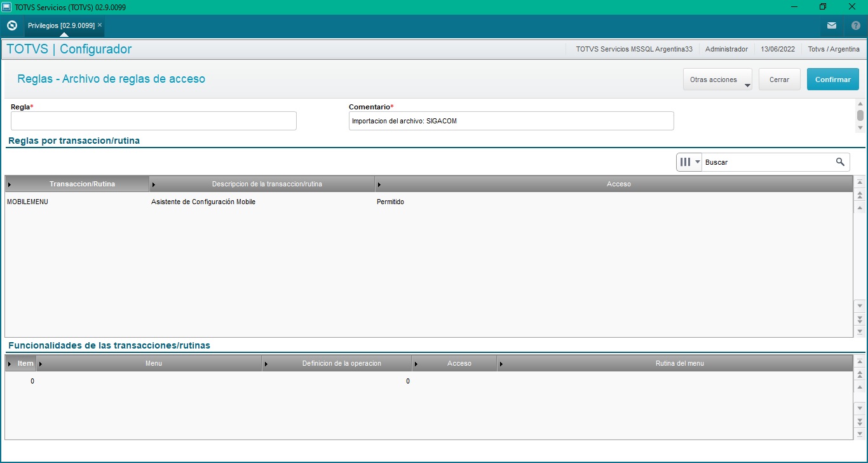Click the top grid Acceso column header
Viewport: 868px width, 463px height.
(x=613, y=184)
